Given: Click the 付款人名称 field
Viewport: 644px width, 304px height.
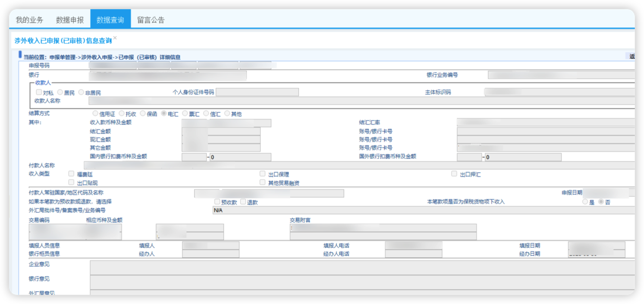Looking at the screenshot, I should [x=359, y=165].
